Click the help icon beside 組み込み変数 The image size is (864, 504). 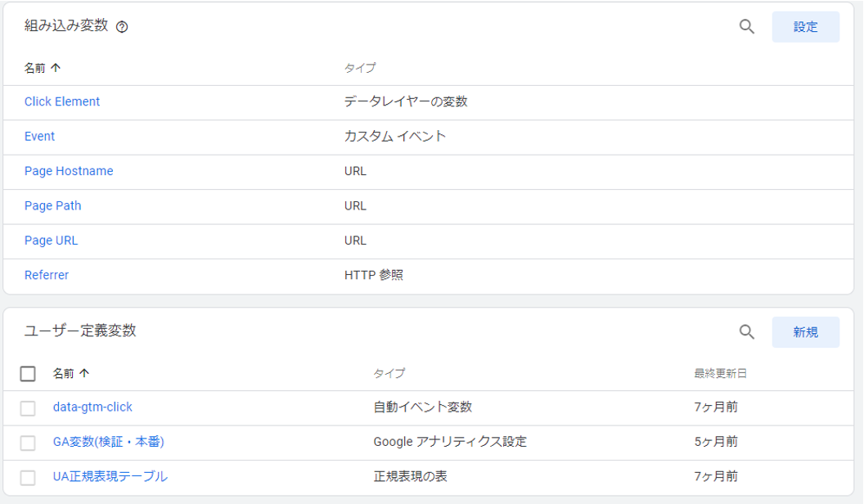coord(122,27)
